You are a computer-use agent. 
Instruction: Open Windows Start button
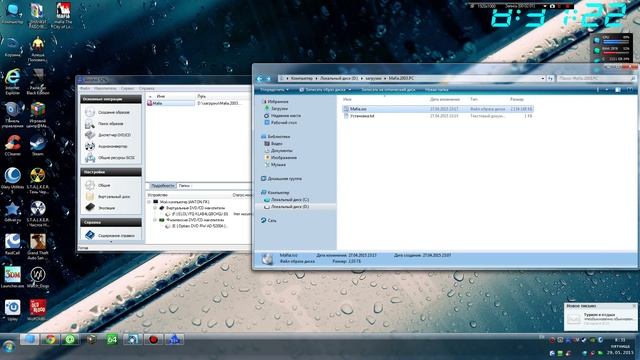pyautogui.click(x=9, y=347)
